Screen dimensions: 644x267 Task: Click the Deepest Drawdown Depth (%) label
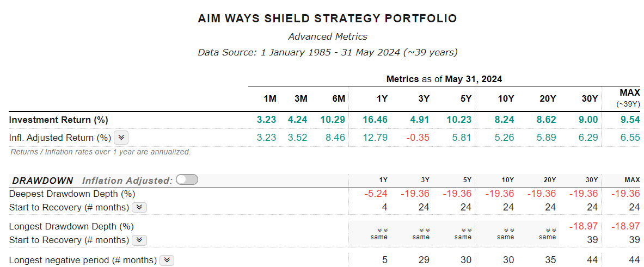(x=72, y=194)
